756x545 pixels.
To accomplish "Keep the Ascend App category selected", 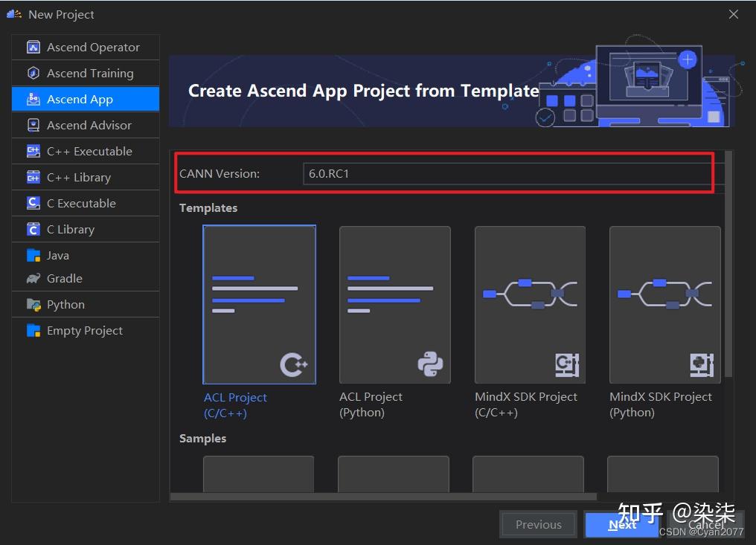I will pos(80,98).
